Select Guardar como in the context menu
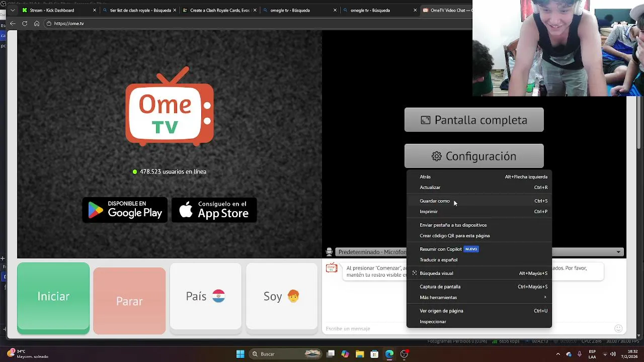Viewport: 644px width, 362px height. point(479,201)
